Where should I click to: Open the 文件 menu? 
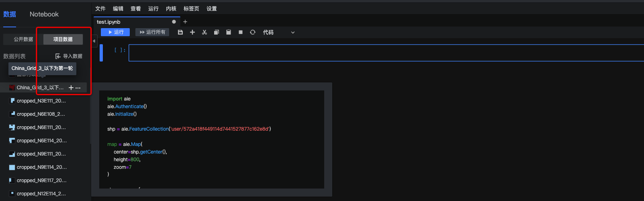click(100, 8)
